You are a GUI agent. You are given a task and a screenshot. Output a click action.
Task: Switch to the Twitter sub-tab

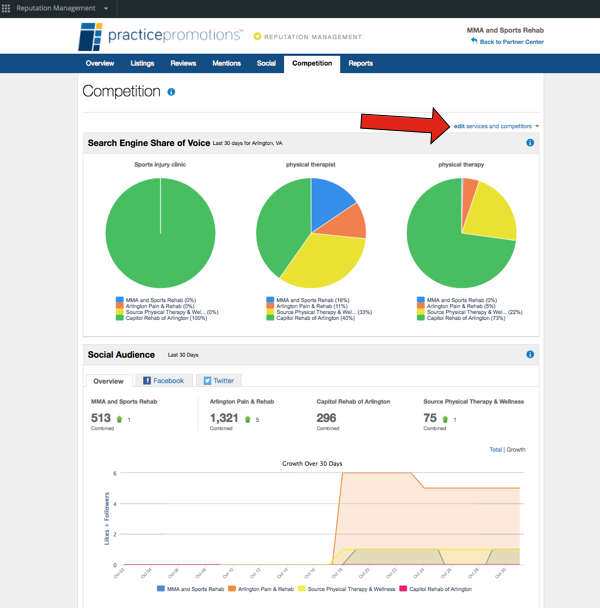(x=219, y=380)
